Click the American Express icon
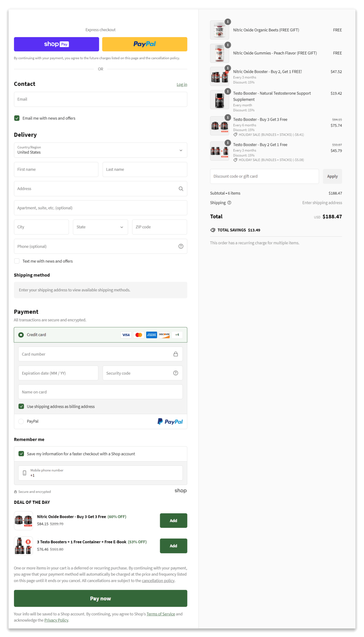The image size is (364, 637). [x=151, y=335]
